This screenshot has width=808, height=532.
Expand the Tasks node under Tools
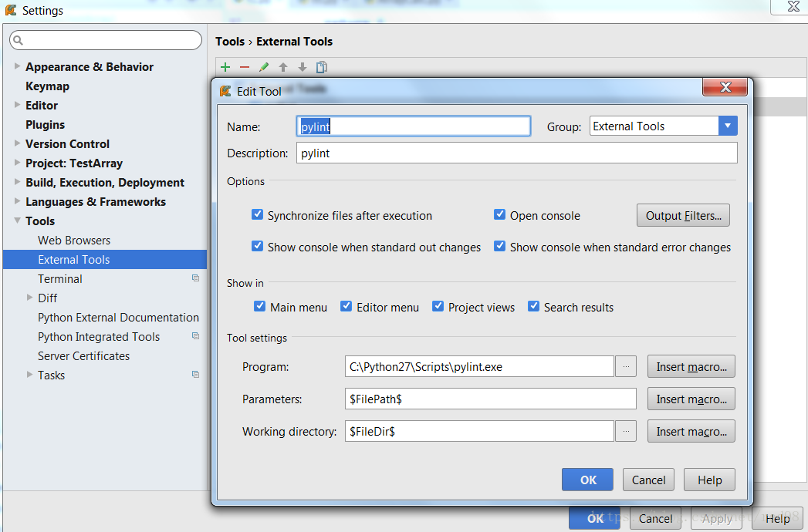(x=29, y=375)
